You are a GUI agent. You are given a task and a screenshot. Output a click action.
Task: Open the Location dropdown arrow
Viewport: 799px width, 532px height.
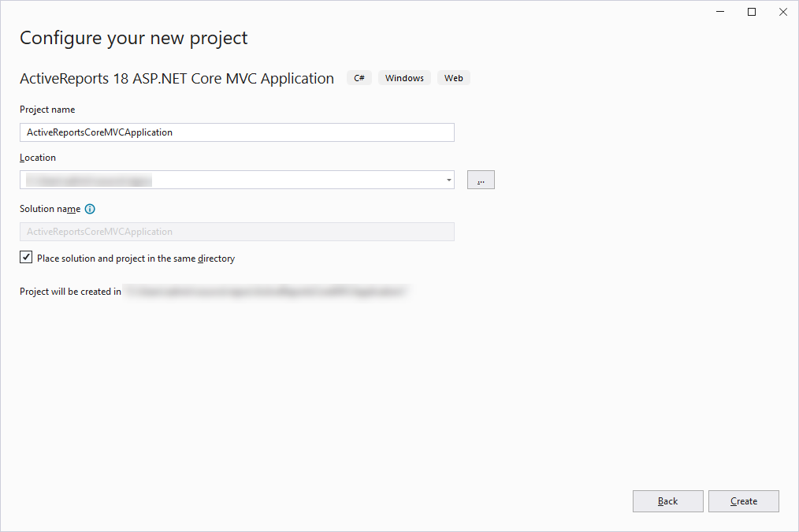coord(448,180)
